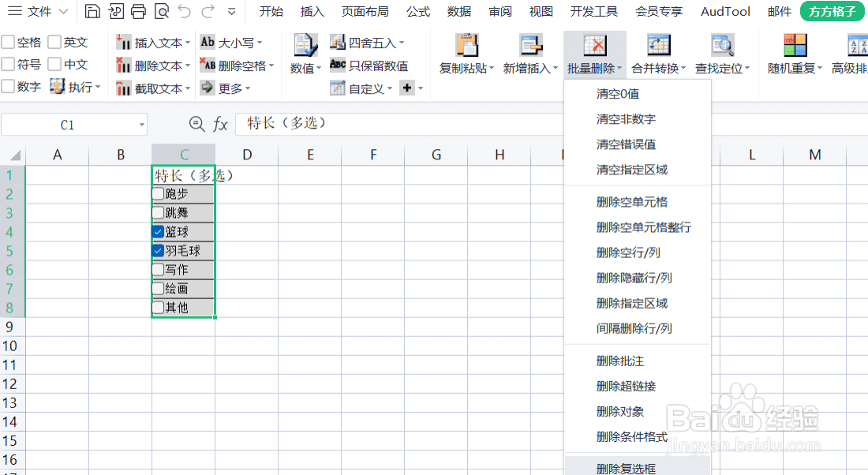Click the 新增插入 icon
Image resolution: width=868 pixels, height=475 pixels.
click(x=530, y=46)
